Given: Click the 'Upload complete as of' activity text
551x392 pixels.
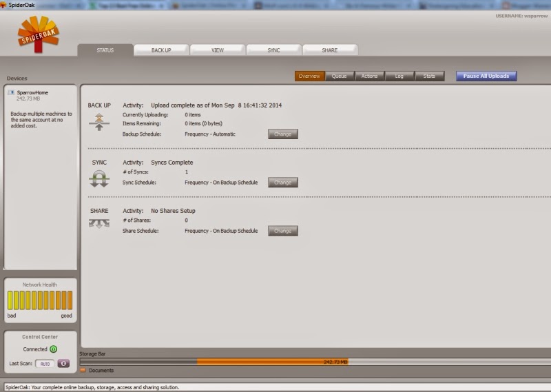Looking at the screenshot, I should point(216,105).
